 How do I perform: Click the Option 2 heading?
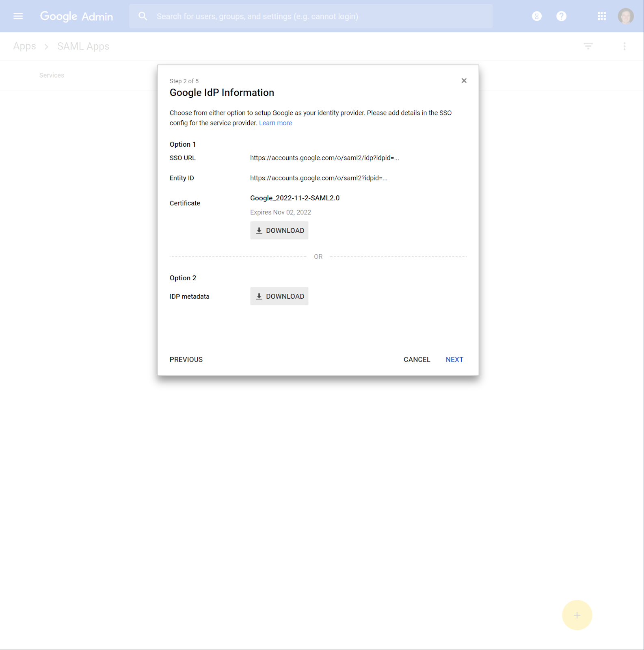183,278
